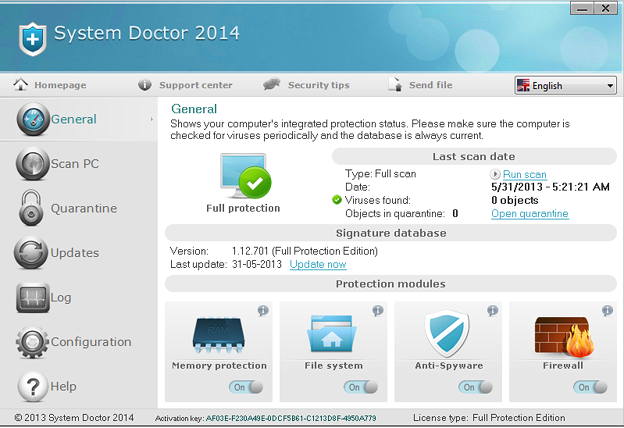
Task: Click the Scan PC radar icon
Action: (33, 164)
